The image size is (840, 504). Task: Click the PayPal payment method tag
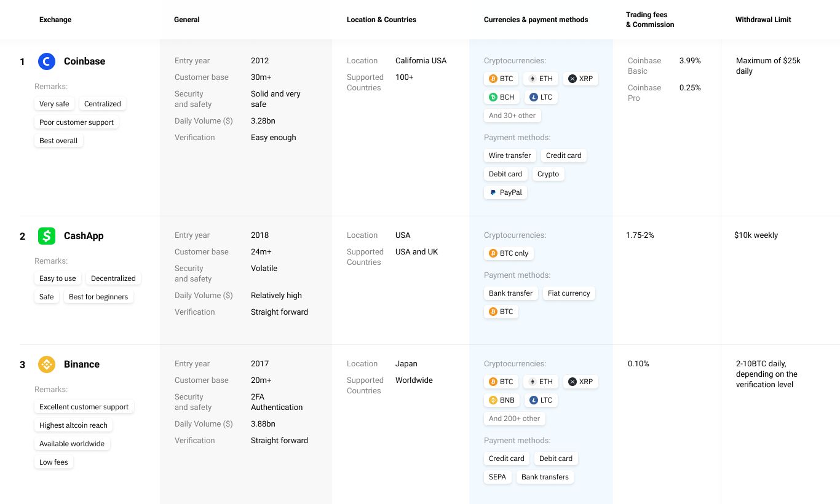(505, 192)
